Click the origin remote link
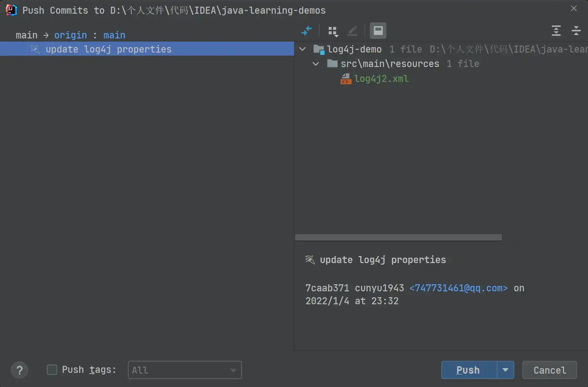This screenshot has height=387, width=588. [x=71, y=35]
